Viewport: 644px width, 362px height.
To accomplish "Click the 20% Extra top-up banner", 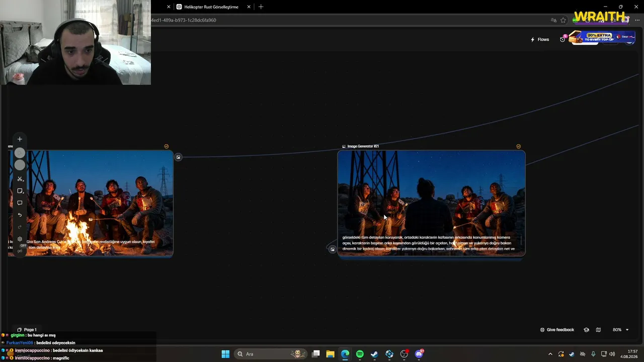I will tap(602, 37).
